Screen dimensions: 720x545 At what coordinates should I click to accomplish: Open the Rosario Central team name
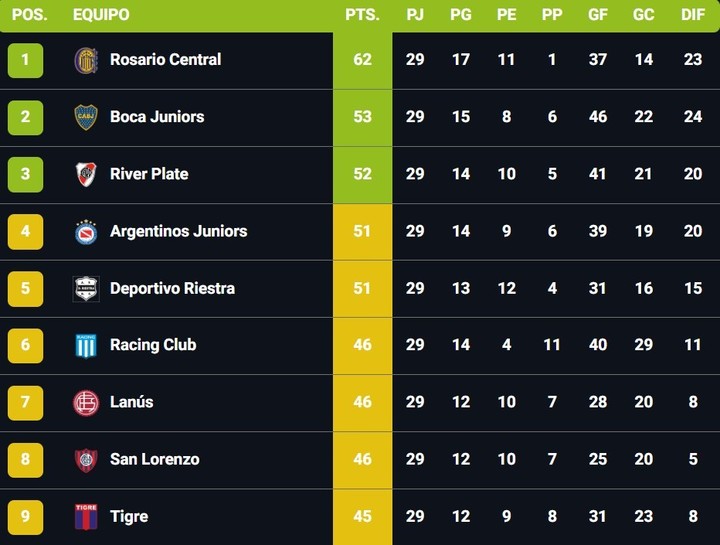pyautogui.click(x=165, y=60)
